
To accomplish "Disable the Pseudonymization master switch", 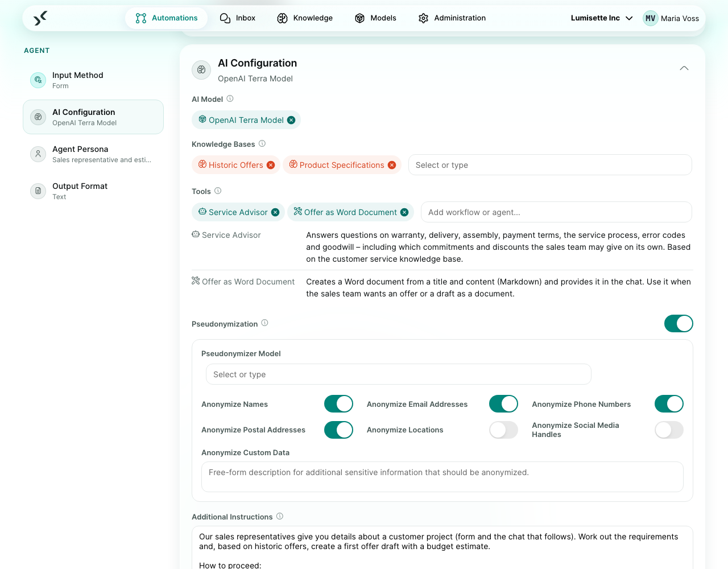I will (679, 324).
